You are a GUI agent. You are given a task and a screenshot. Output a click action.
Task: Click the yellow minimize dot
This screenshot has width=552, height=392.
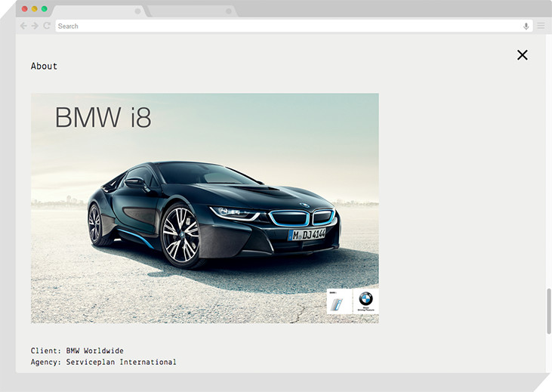pos(35,9)
